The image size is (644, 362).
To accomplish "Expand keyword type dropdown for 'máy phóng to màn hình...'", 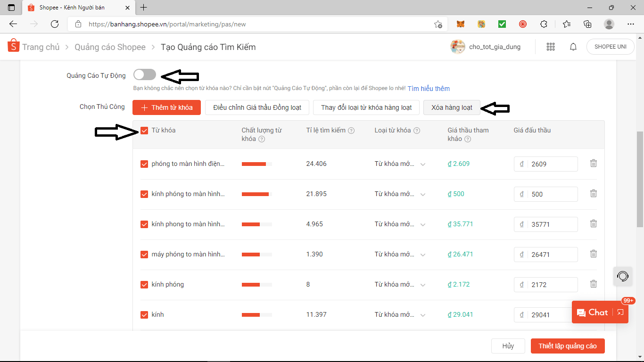I will [423, 255].
